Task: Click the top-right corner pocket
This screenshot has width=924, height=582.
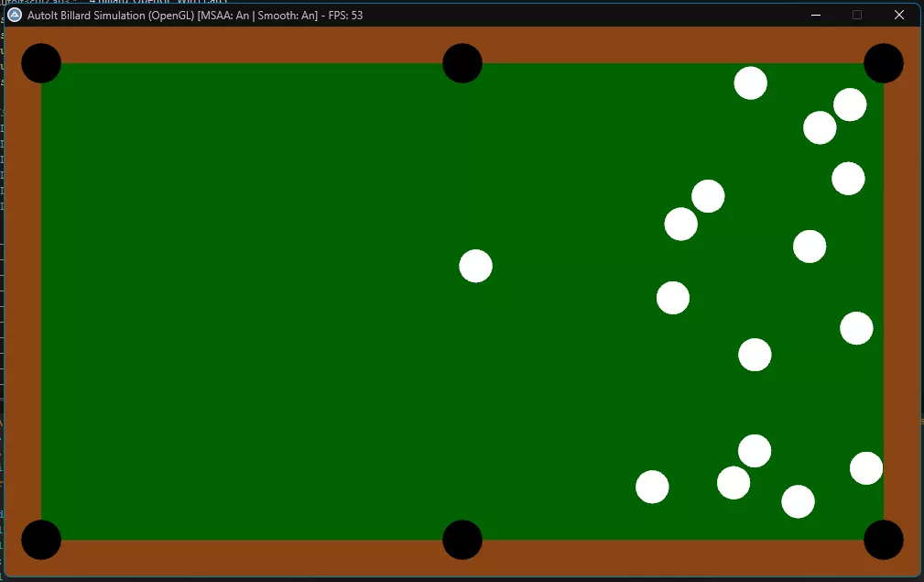Action: pos(884,63)
